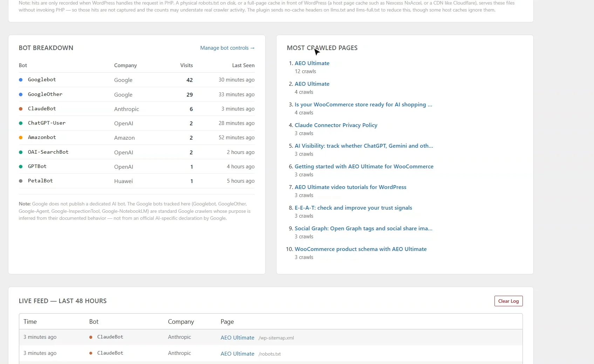
Task: Select the Googlebot name in Bot Breakdown
Action: point(42,80)
